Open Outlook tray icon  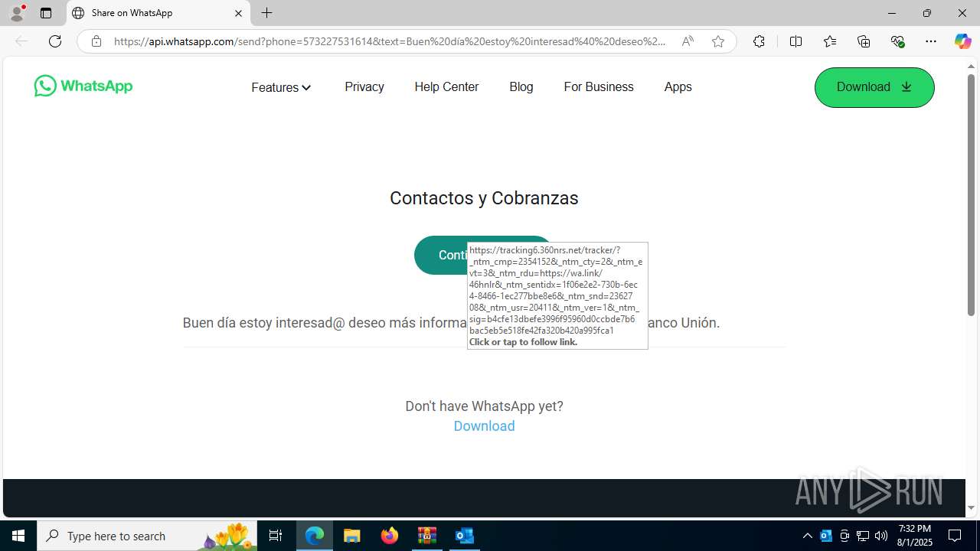pyautogui.click(x=826, y=536)
